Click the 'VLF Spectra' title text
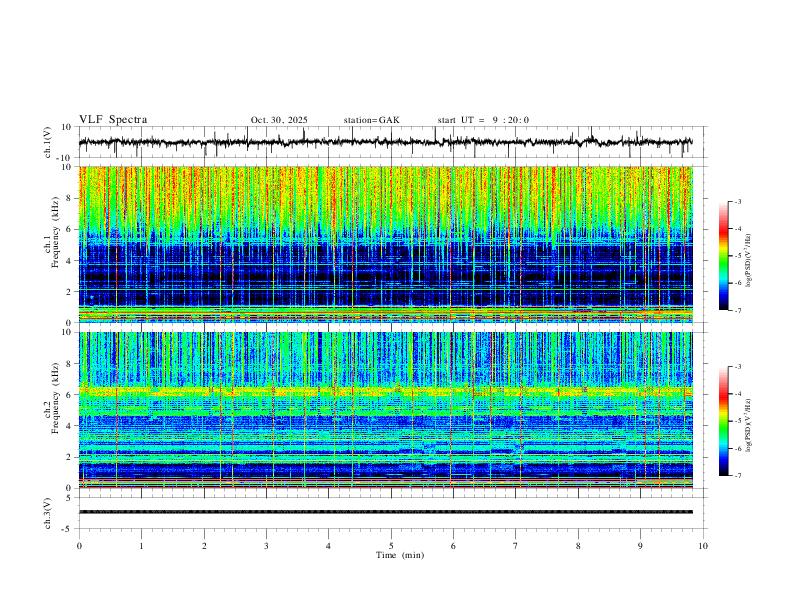 [x=113, y=120]
